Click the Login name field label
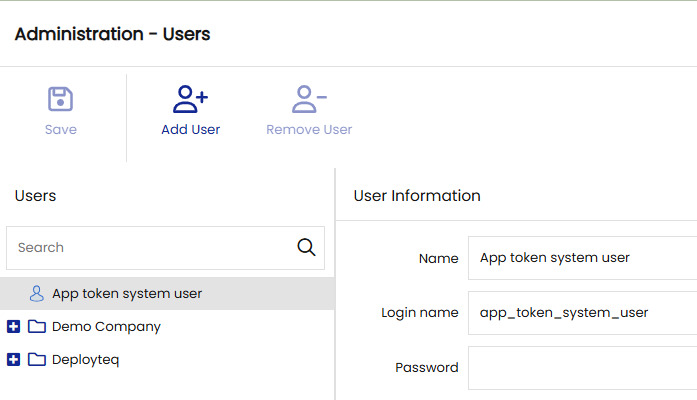The image size is (697, 400). [x=420, y=313]
